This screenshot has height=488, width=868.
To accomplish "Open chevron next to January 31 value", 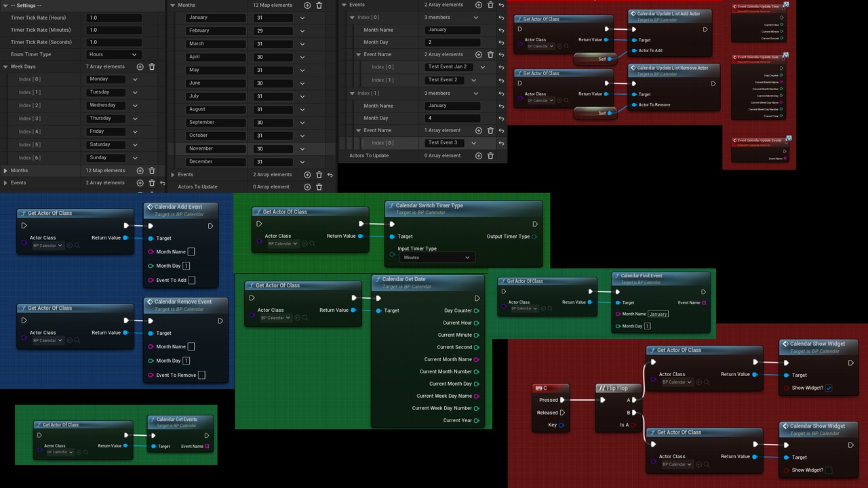I will [302, 18].
